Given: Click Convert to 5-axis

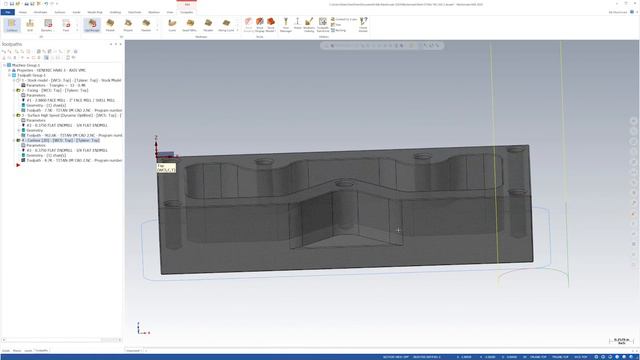Looking at the screenshot, I should point(344,19).
